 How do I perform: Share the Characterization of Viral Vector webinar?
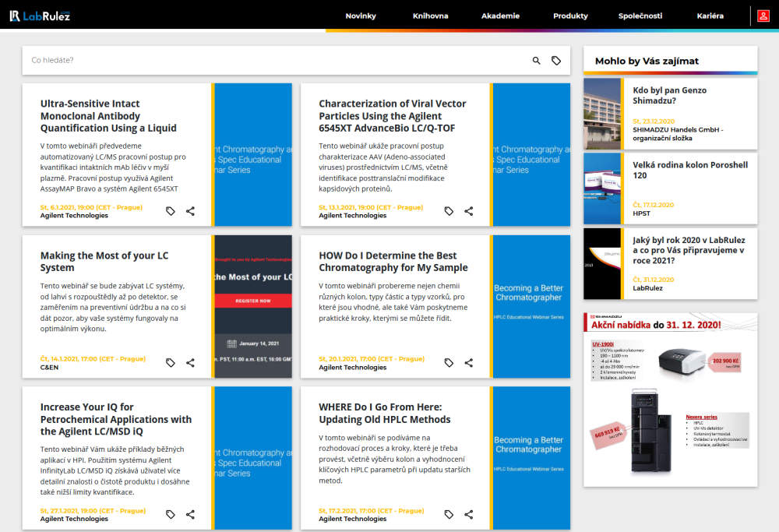468,211
